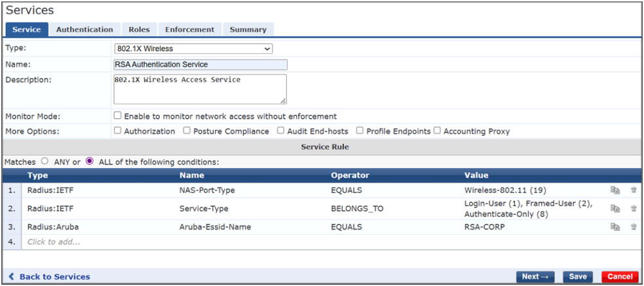Delete the NAS-Port-Type rule row

634,190
